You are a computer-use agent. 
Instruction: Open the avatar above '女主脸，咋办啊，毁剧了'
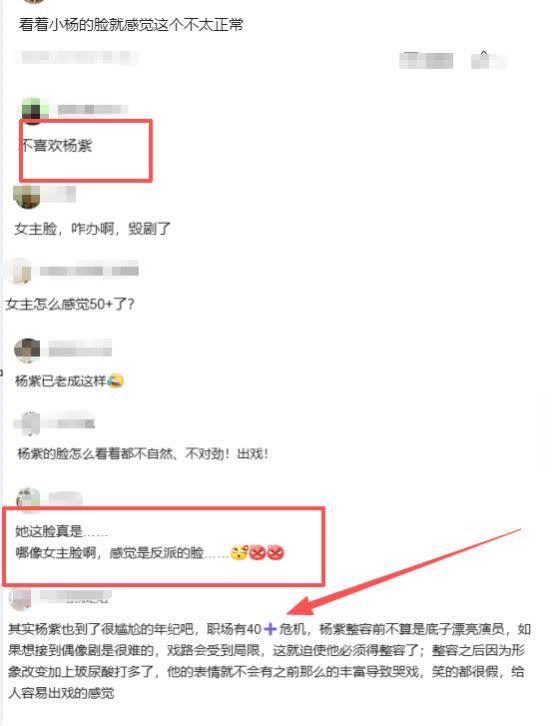pyautogui.click(x=27, y=197)
